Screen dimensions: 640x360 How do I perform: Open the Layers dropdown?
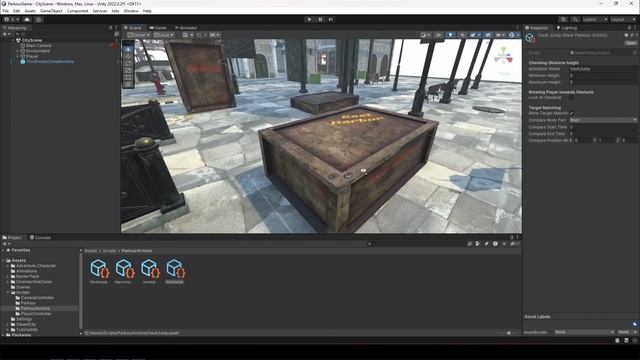594,19
